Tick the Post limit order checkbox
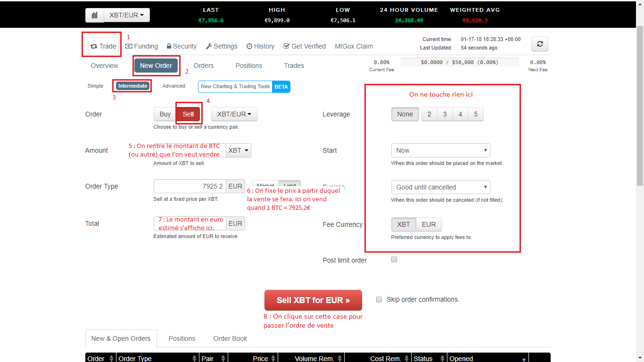Image resolution: width=644 pixels, height=362 pixels. [394, 259]
